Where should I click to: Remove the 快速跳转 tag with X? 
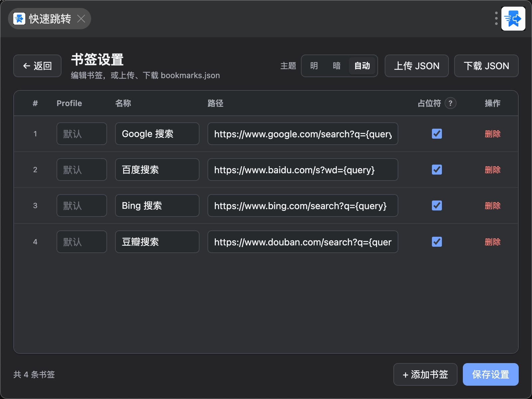(x=81, y=19)
